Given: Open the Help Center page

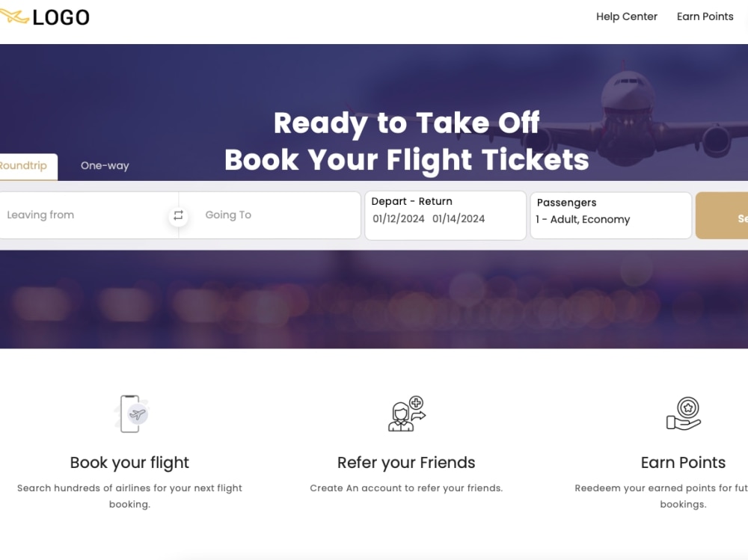Looking at the screenshot, I should pyautogui.click(x=627, y=16).
